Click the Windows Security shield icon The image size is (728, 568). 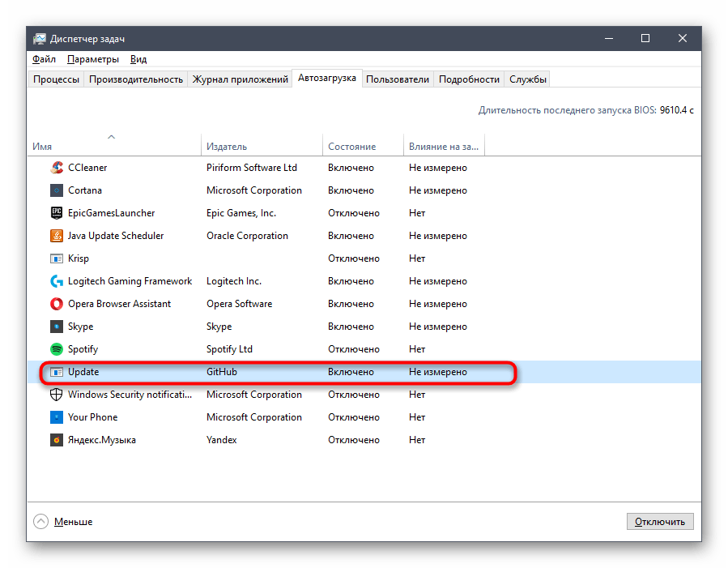coord(56,395)
